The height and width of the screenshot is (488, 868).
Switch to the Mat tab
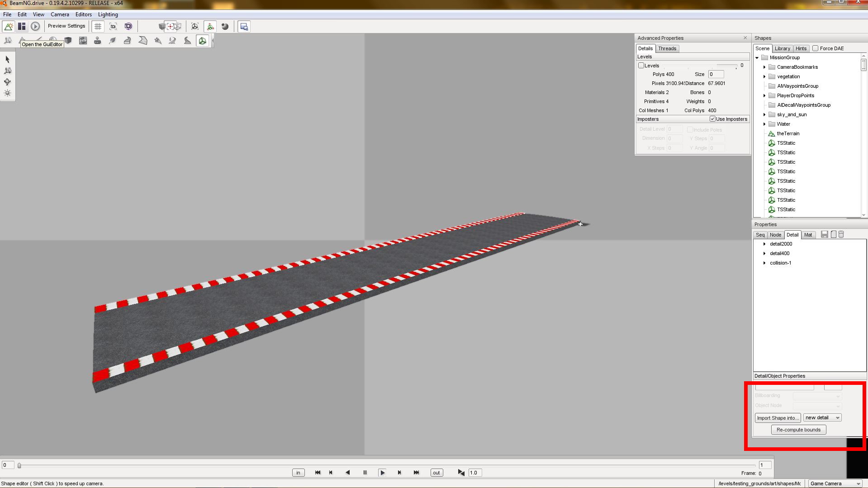click(x=808, y=235)
